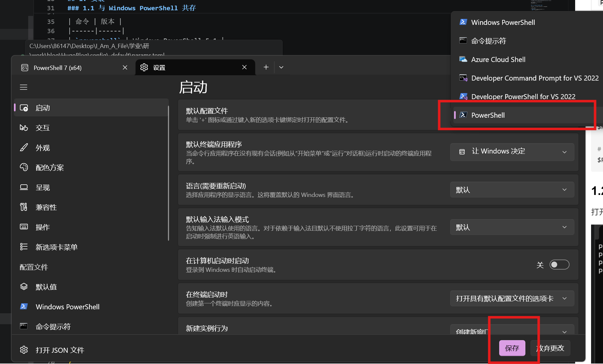Screen dimensions: 603x364
Task: Open the default terminal application dropdown
Action: pos(512,152)
